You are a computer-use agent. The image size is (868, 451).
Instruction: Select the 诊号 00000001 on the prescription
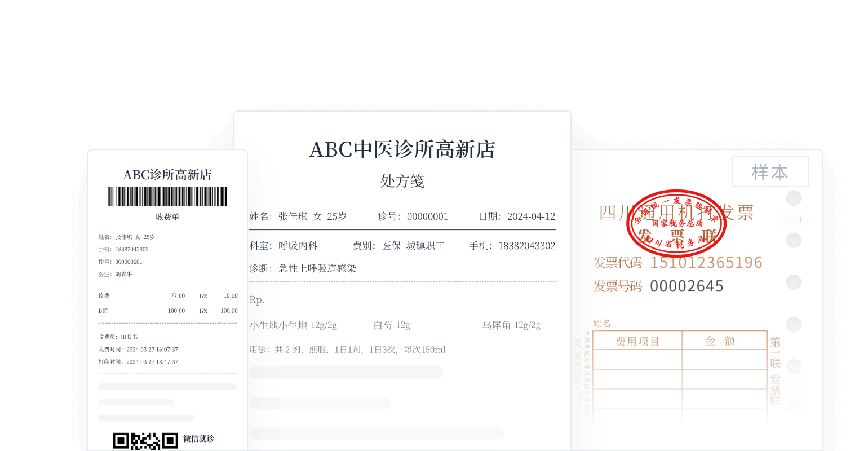pos(413,216)
